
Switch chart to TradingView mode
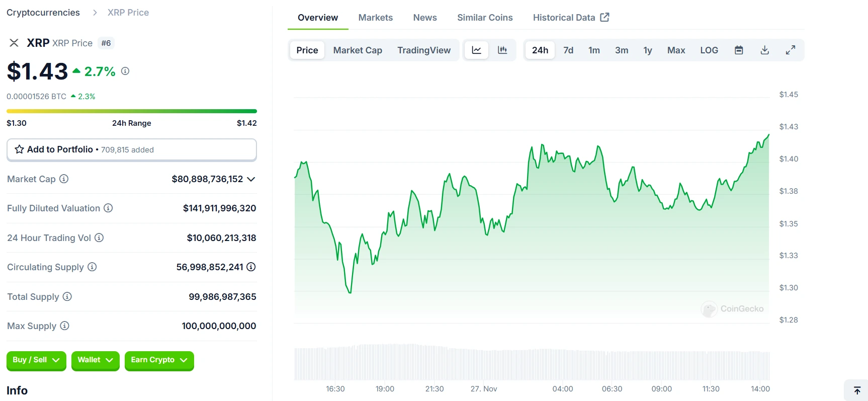(424, 50)
